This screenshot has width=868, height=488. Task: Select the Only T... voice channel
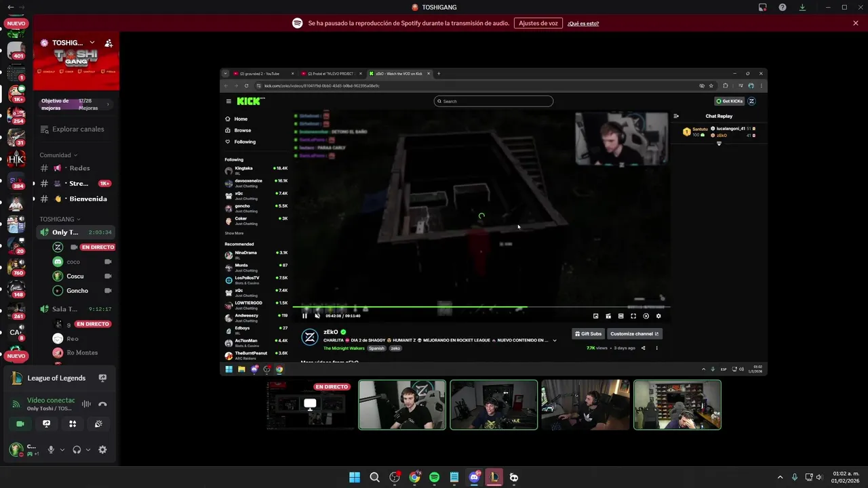pos(76,232)
